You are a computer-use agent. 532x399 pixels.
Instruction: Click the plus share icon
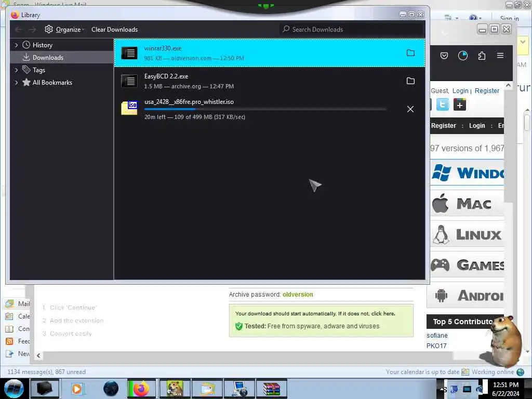coord(460,104)
